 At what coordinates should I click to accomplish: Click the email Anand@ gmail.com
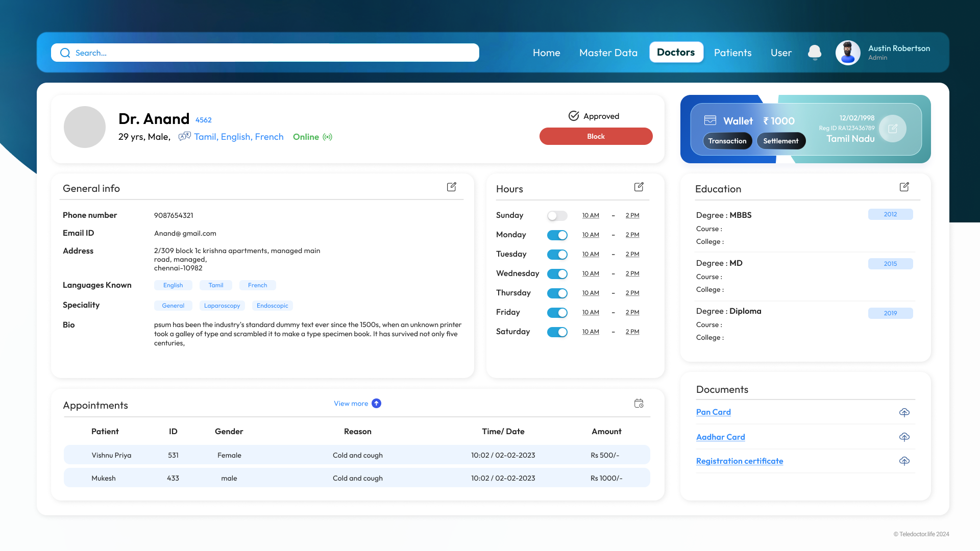pyautogui.click(x=185, y=233)
